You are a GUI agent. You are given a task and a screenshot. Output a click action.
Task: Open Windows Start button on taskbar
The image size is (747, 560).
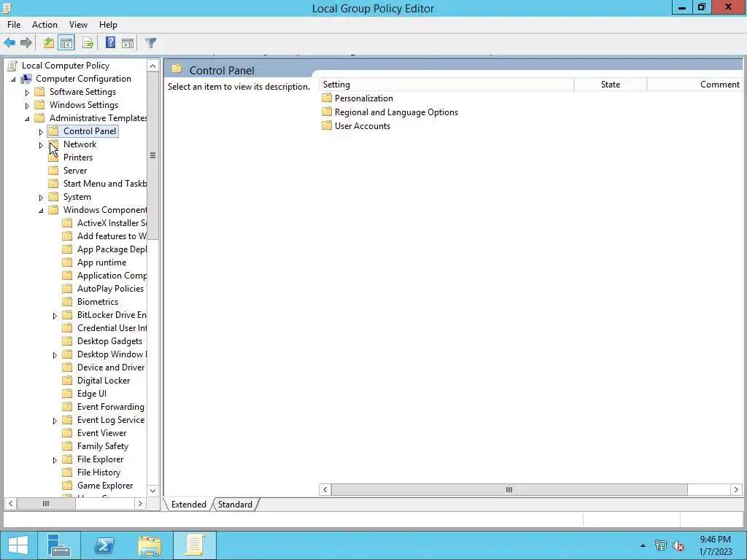point(18,545)
